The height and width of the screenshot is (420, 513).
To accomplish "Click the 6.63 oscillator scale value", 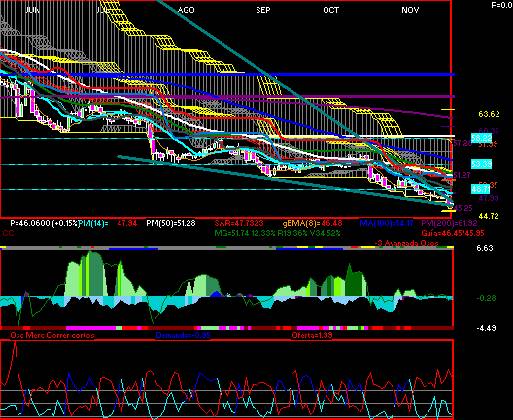I will [485, 248].
